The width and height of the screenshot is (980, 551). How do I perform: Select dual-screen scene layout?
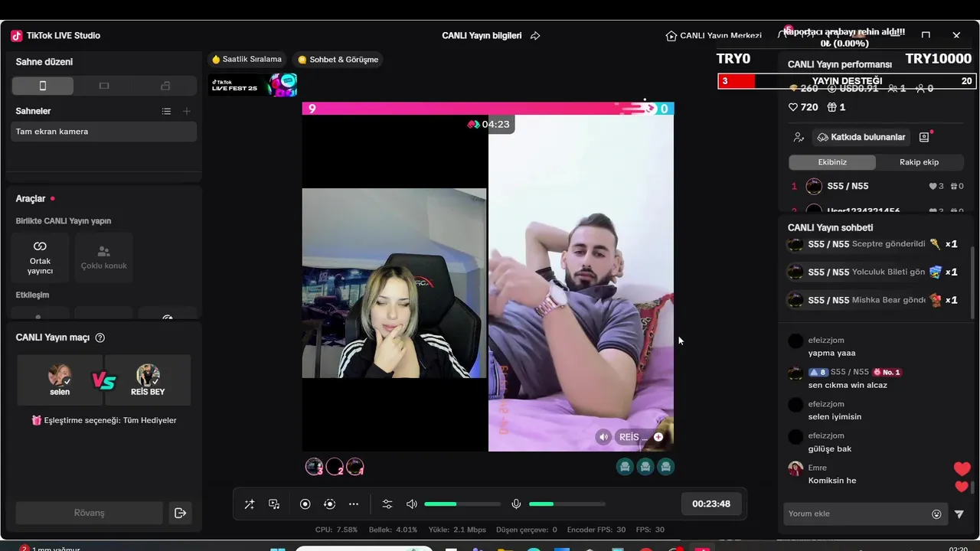pyautogui.click(x=165, y=86)
